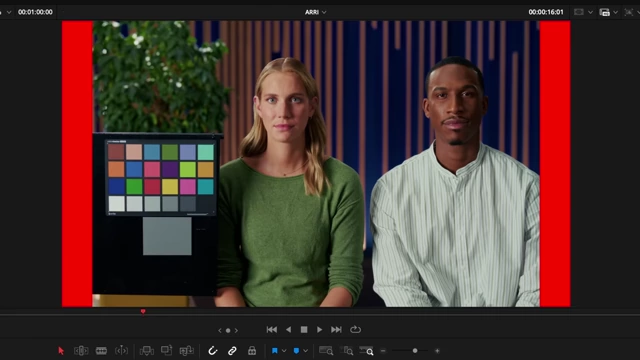Open the flag color dropdown
The width and height of the screenshot is (640, 360).
(284, 351)
